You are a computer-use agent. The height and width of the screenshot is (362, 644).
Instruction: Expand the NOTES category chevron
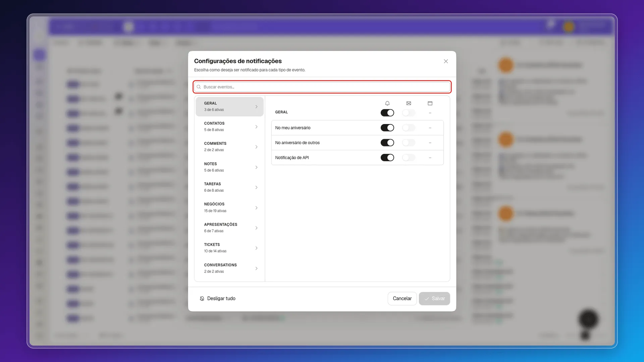click(x=256, y=167)
